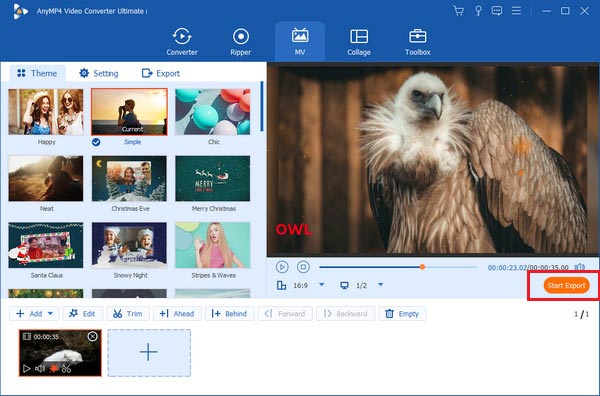Remove the clip with the X icon
The height and width of the screenshot is (396, 600).
click(92, 336)
